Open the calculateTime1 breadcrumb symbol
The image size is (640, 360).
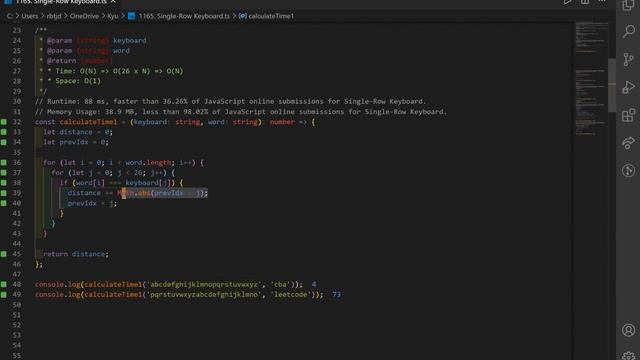[x=271, y=16]
